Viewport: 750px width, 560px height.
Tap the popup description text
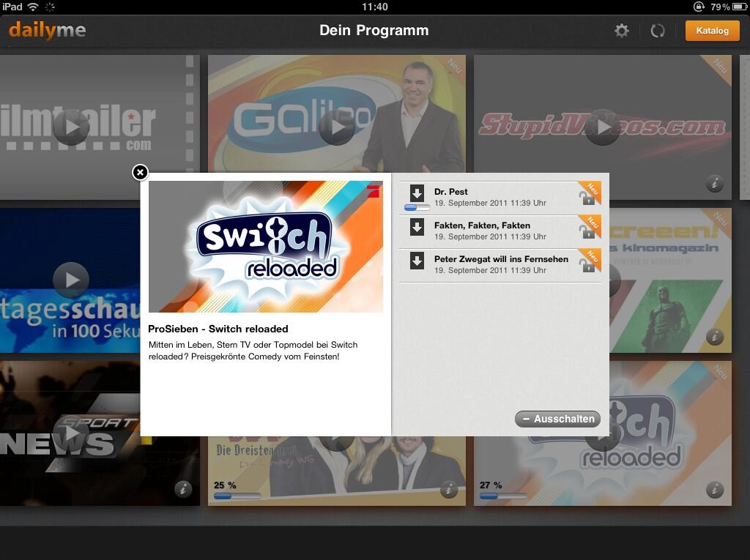pyautogui.click(x=253, y=351)
